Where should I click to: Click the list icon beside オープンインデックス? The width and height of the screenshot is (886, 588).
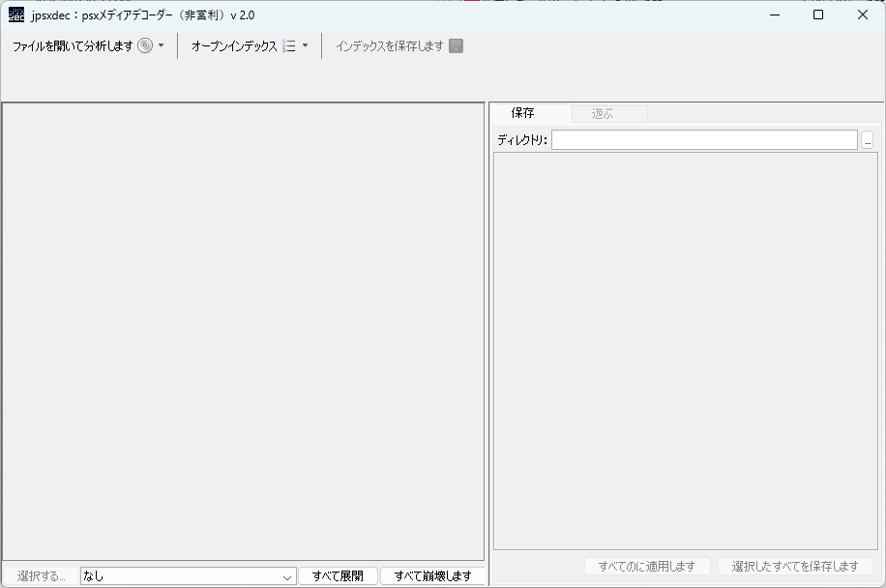click(x=289, y=45)
